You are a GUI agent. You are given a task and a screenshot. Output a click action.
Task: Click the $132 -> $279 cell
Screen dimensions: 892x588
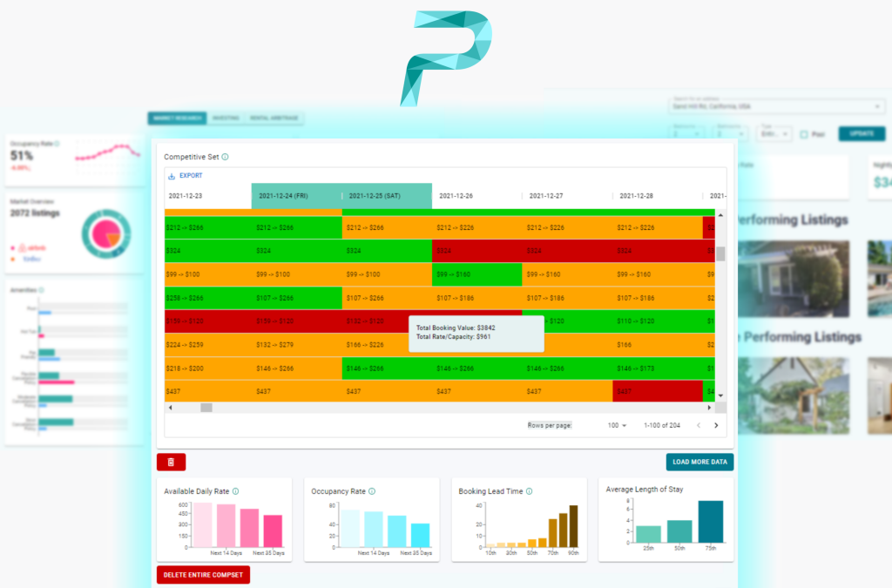point(296,345)
